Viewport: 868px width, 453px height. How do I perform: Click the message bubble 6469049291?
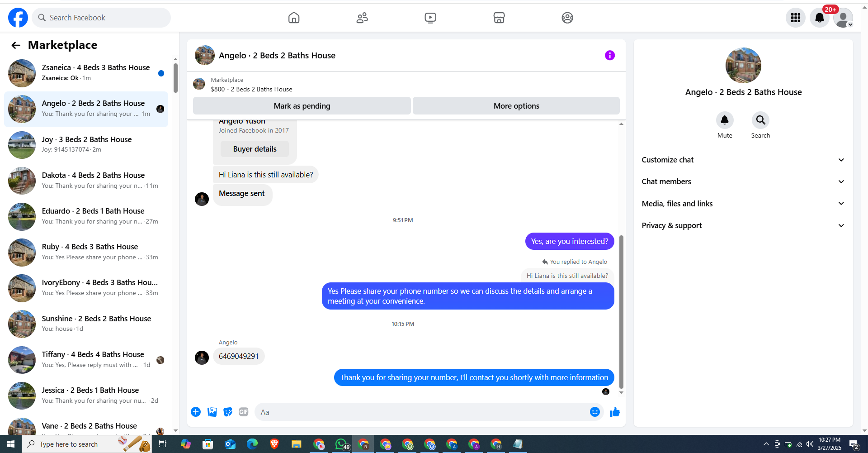click(239, 356)
